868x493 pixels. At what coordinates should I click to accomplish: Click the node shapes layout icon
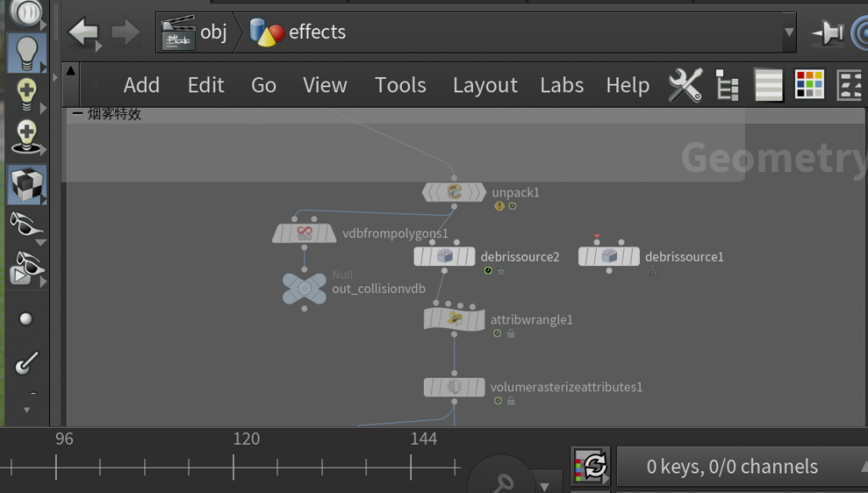click(849, 85)
